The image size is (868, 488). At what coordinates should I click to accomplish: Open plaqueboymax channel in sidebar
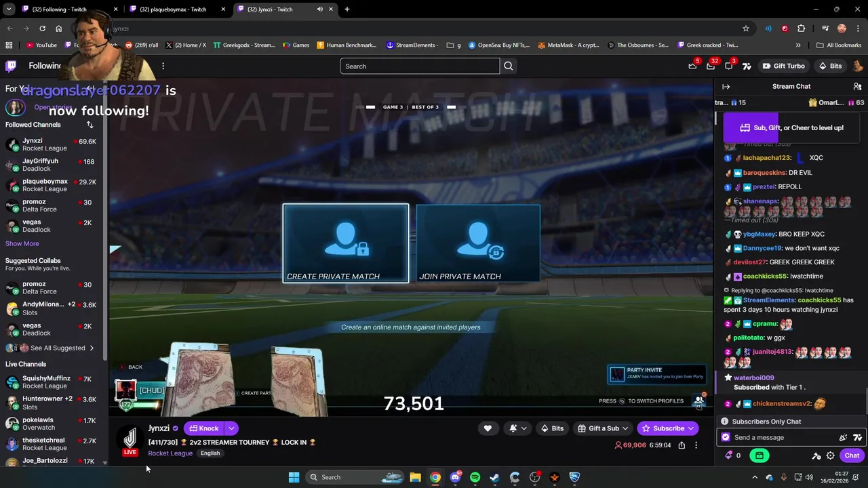click(53, 185)
